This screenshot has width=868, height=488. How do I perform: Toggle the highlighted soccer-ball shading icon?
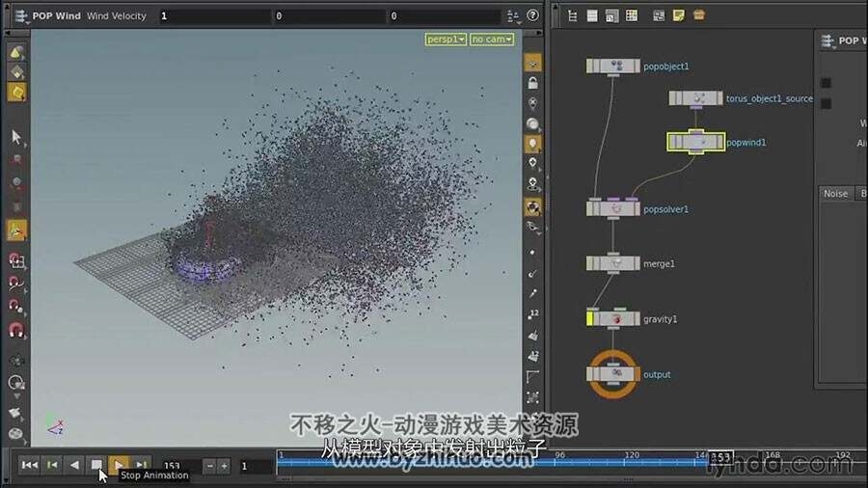(x=532, y=207)
